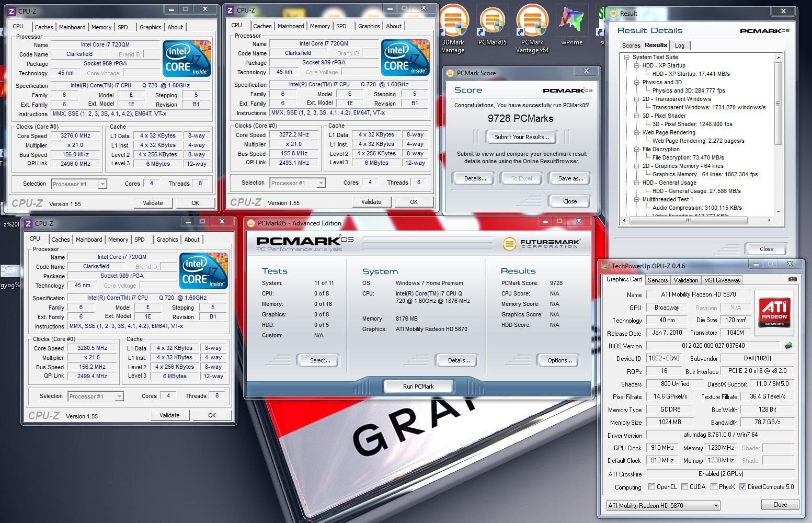Image resolution: width=812 pixels, height=523 pixels.
Task: Open the 3DMark Vantage desktop shortcut
Action: click(453, 29)
